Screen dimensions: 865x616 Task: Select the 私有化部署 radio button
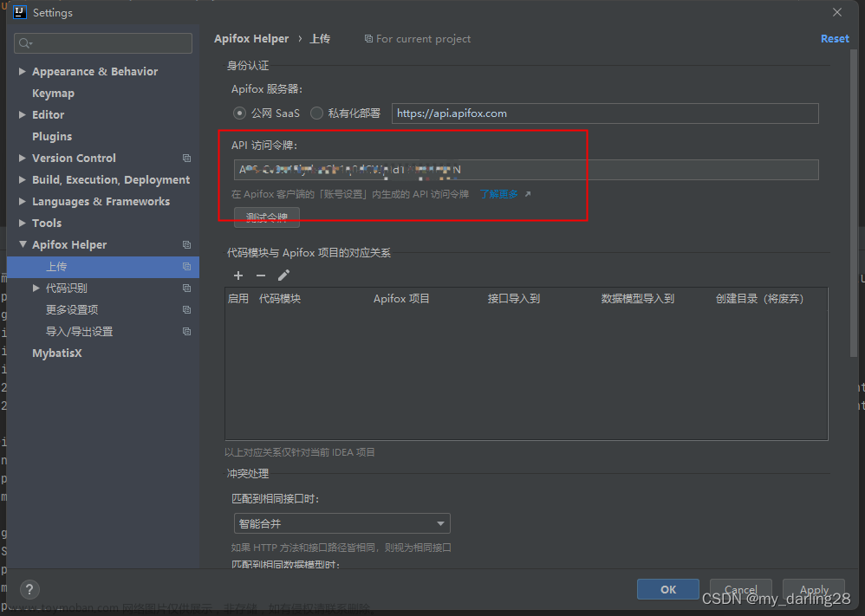pos(316,113)
